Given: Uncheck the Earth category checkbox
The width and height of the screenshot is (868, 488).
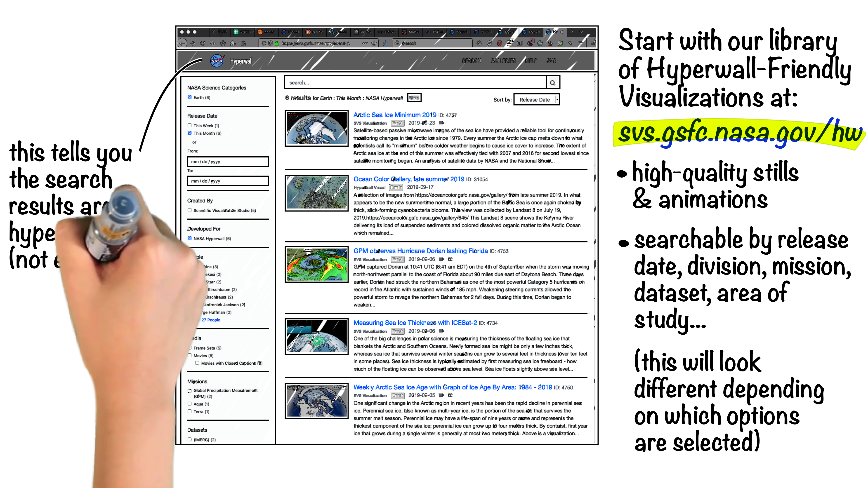Looking at the screenshot, I should point(190,97).
